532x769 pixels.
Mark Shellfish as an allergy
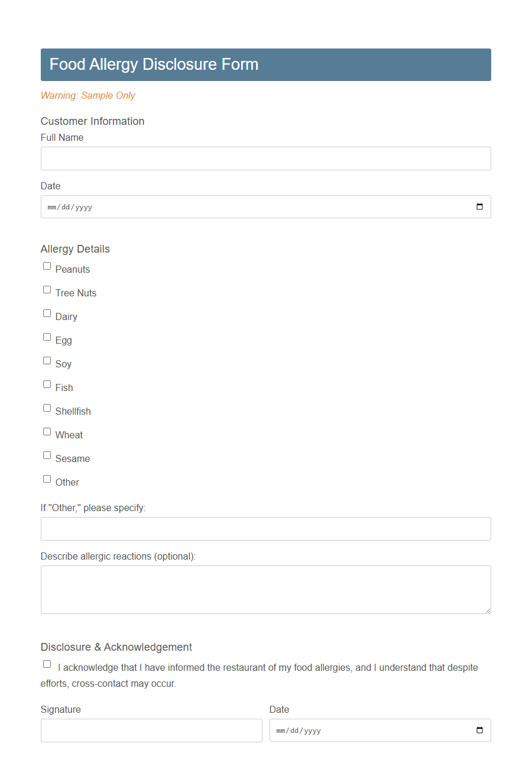pos(47,408)
